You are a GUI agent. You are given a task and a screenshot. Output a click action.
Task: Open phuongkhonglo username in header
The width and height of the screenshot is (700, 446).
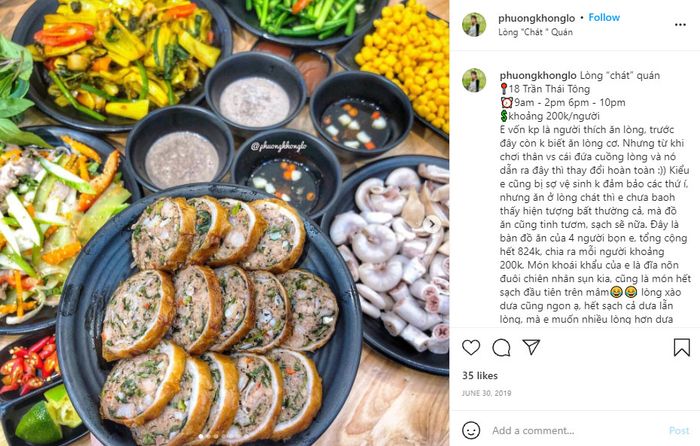point(537,18)
